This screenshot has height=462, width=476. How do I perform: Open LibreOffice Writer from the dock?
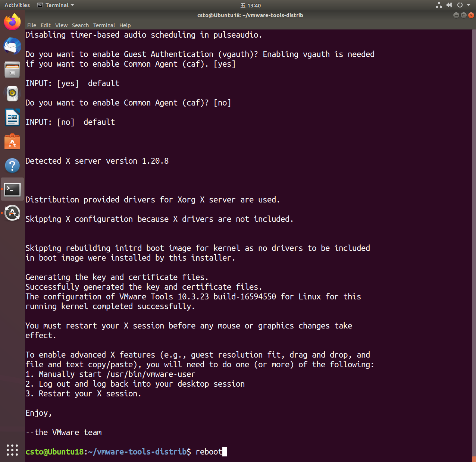(x=12, y=118)
